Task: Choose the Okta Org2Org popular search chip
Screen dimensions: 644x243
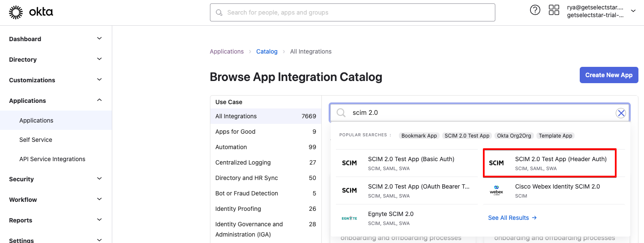Action: [514, 136]
